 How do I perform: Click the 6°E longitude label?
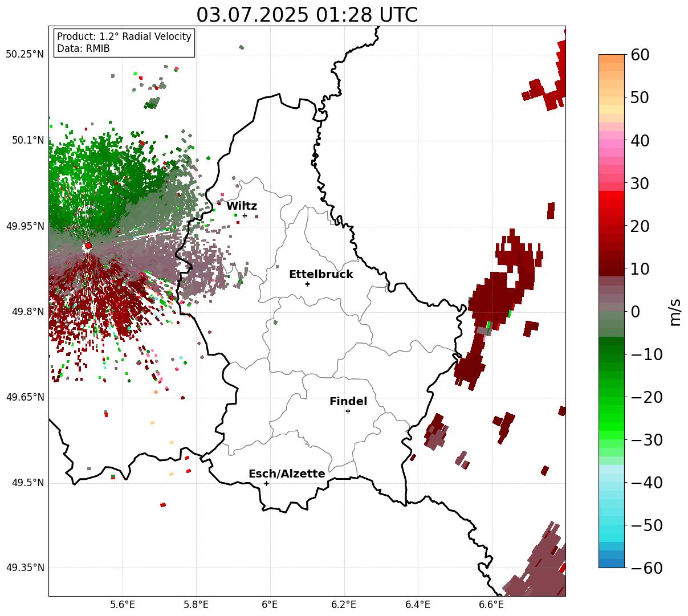270,605
